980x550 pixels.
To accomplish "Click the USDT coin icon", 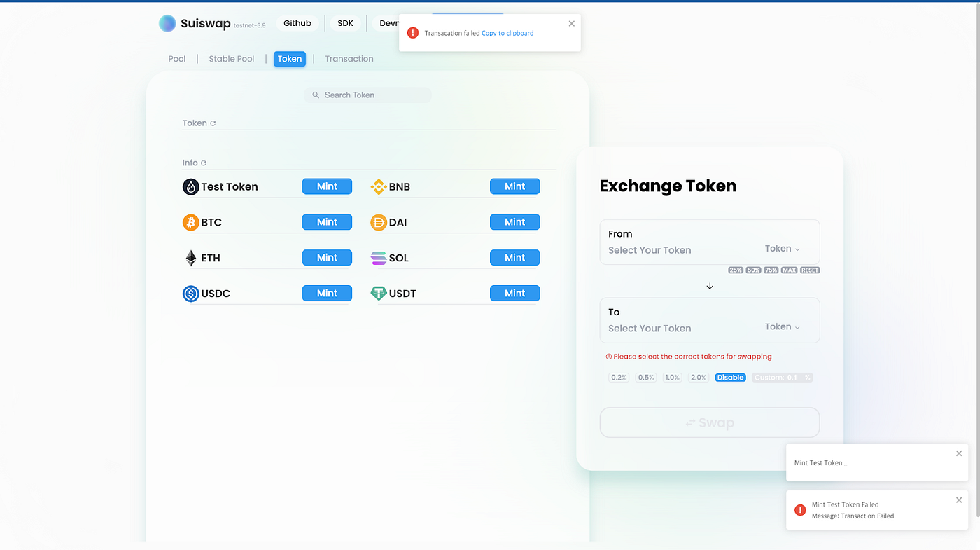I will click(x=379, y=294).
